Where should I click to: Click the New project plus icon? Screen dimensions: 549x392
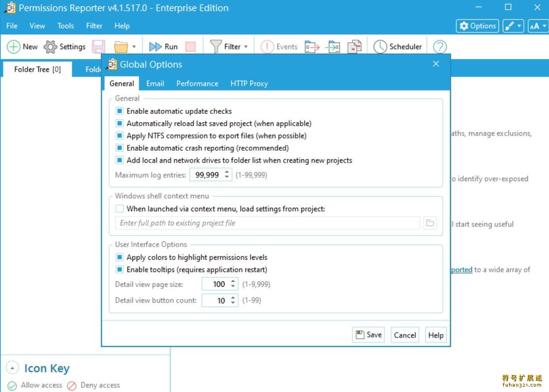[14, 47]
